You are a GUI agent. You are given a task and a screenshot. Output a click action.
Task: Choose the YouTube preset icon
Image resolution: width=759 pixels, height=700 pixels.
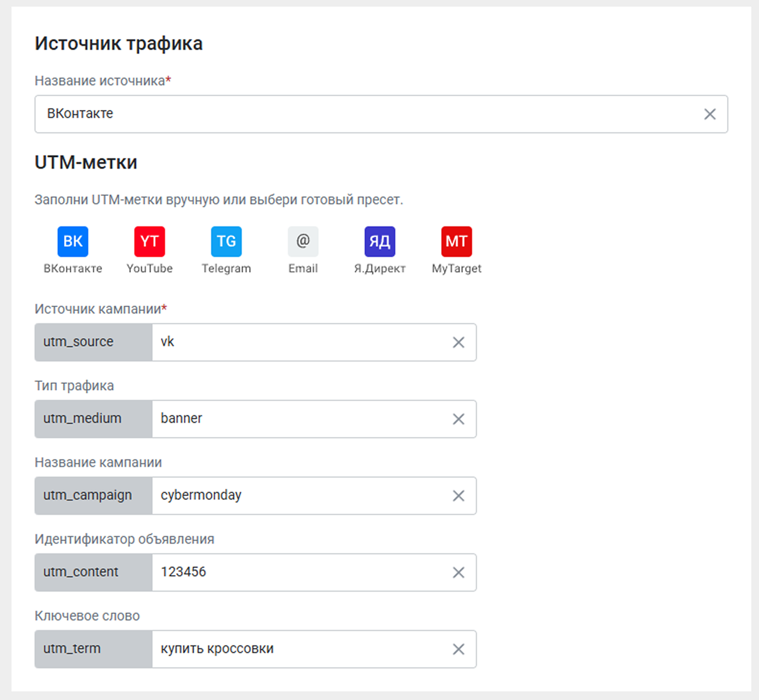coord(150,242)
